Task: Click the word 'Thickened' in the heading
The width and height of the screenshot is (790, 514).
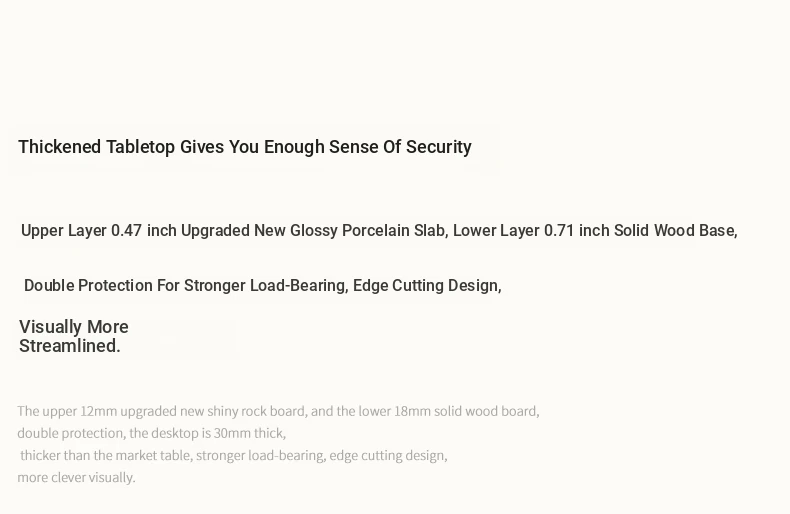Action: click(59, 147)
